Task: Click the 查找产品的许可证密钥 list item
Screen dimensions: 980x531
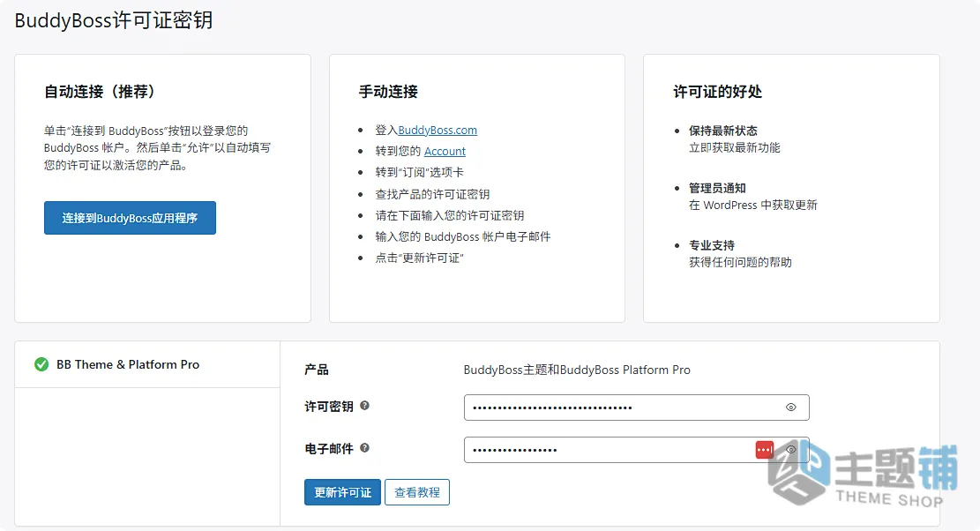Action: 432,194
